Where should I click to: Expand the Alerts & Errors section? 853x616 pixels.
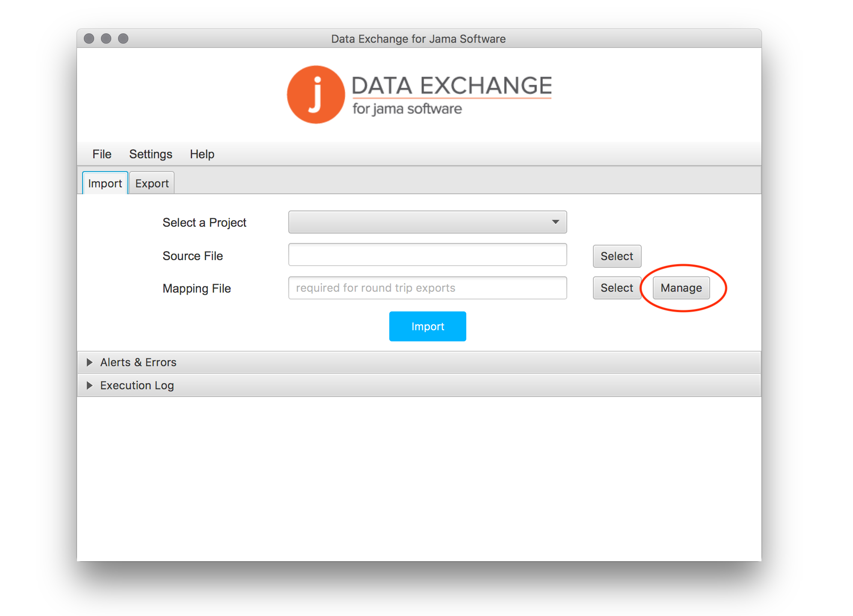click(x=419, y=362)
